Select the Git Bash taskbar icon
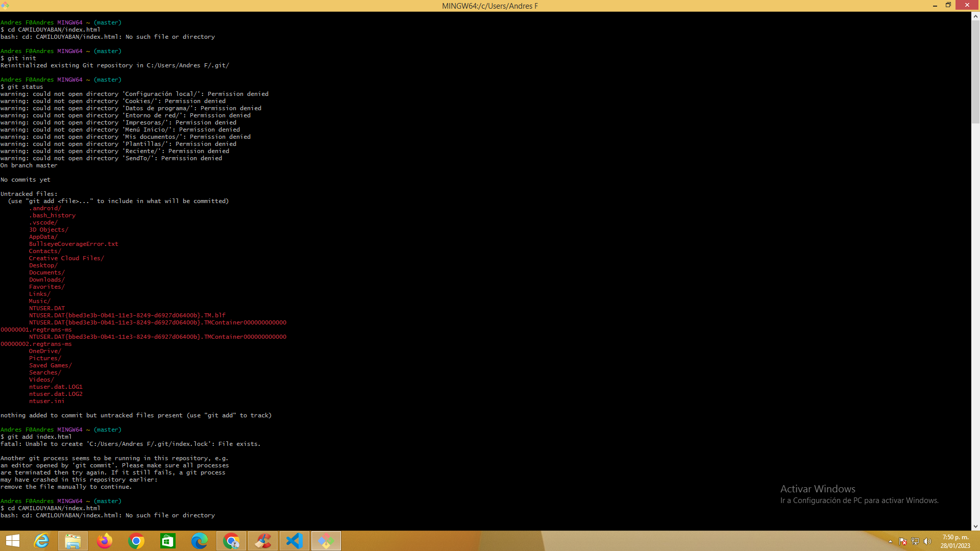980x551 pixels. click(x=326, y=541)
